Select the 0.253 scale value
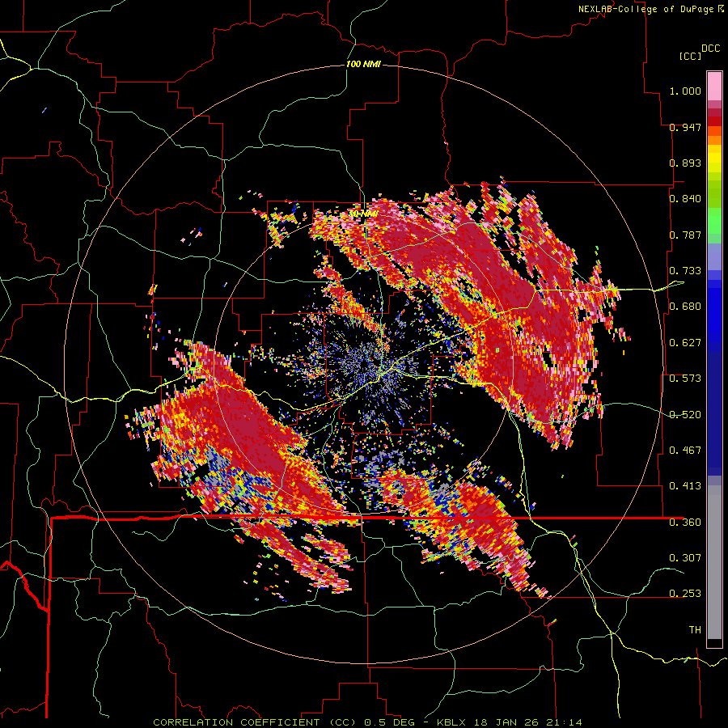The image size is (728, 728). click(x=685, y=594)
